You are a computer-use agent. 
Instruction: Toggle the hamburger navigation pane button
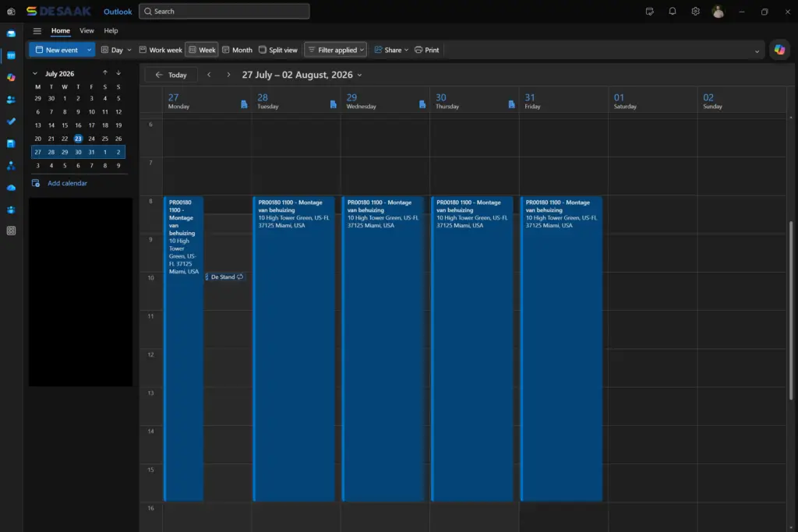37,30
